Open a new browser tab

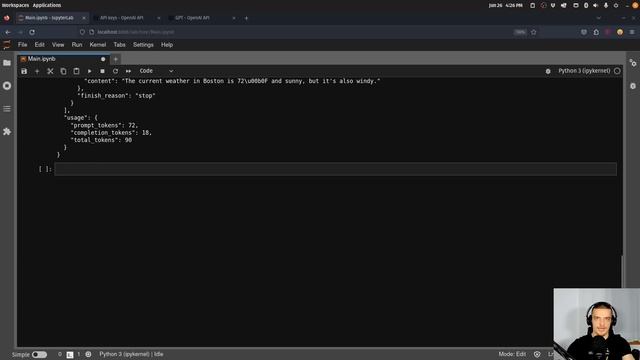[x=246, y=18]
